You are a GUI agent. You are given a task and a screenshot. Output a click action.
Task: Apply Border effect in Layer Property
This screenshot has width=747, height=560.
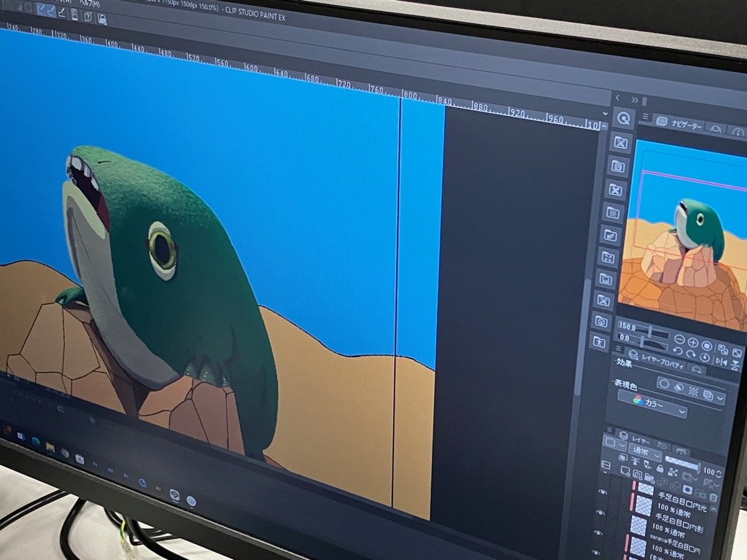[664, 384]
